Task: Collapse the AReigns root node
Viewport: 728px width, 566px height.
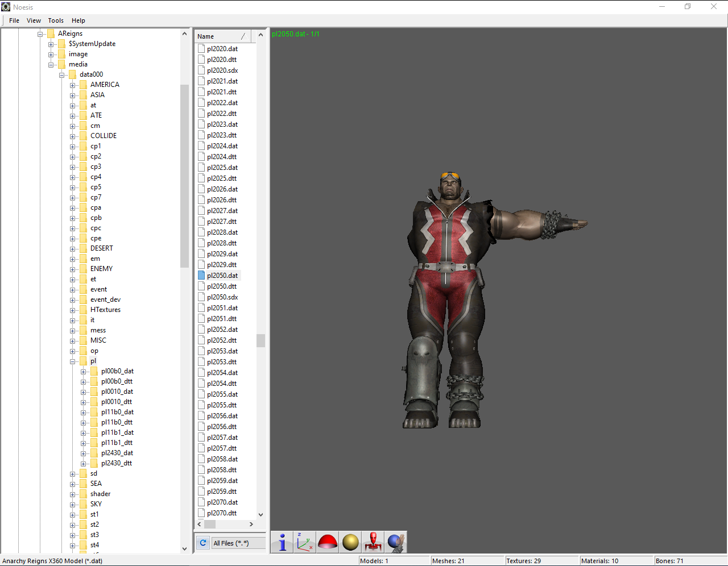Action: coord(40,34)
